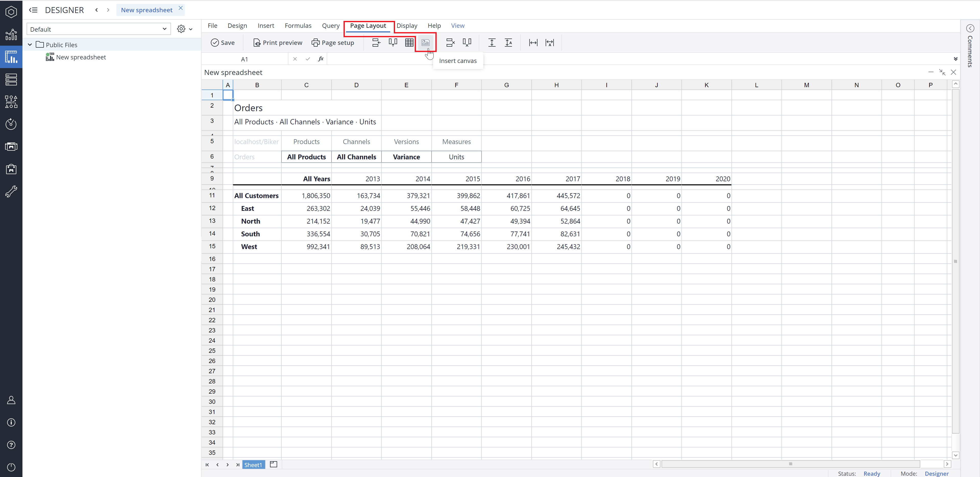This screenshot has height=477, width=980.
Task: Click the cell name box A1
Action: pyautogui.click(x=244, y=59)
